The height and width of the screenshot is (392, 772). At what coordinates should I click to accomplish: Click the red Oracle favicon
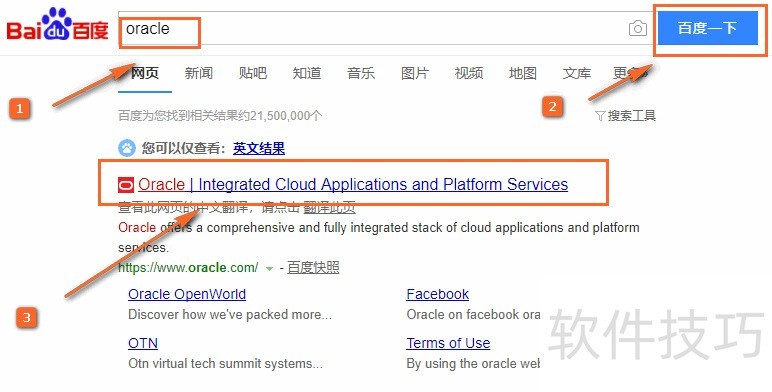(126, 185)
